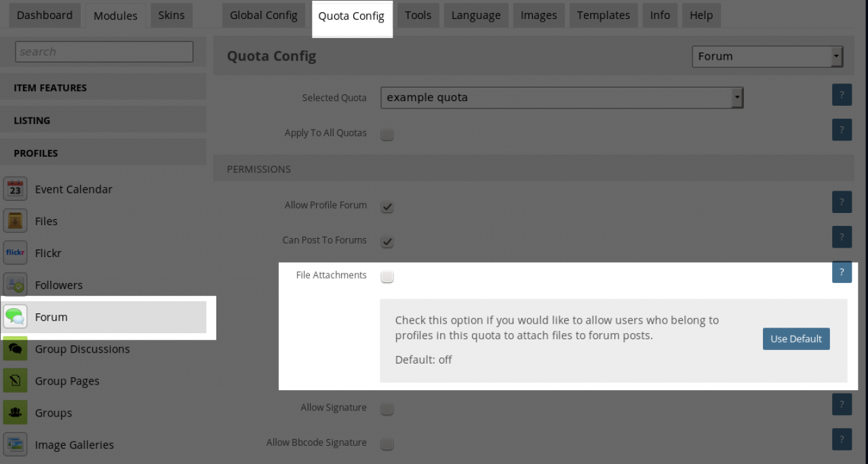The height and width of the screenshot is (464, 868).
Task: Expand the ITEM FEATURES section
Action: pos(103,88)
